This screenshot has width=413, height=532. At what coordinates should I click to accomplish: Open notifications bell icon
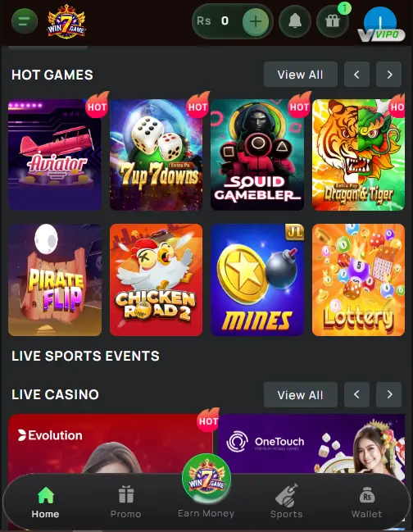(x=295, y=21)
